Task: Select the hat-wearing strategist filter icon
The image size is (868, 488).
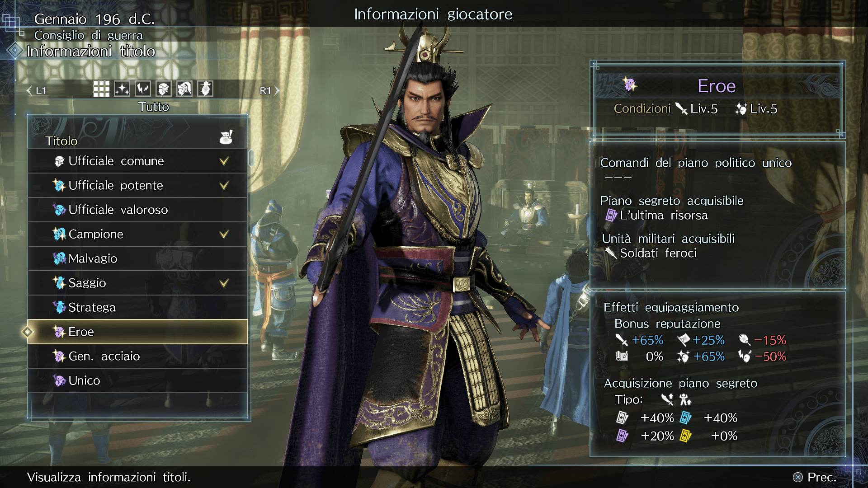Action: 205,89
